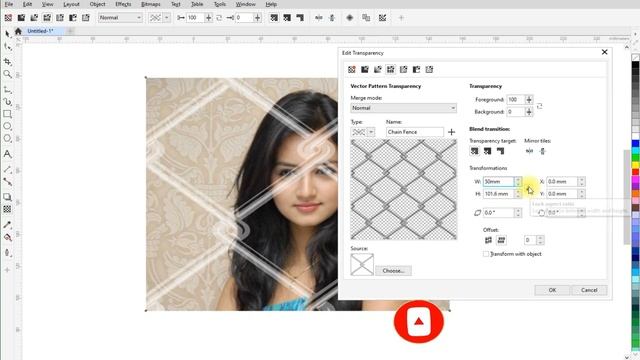Set transparency target to Outline in dialog

pos(501,151)
